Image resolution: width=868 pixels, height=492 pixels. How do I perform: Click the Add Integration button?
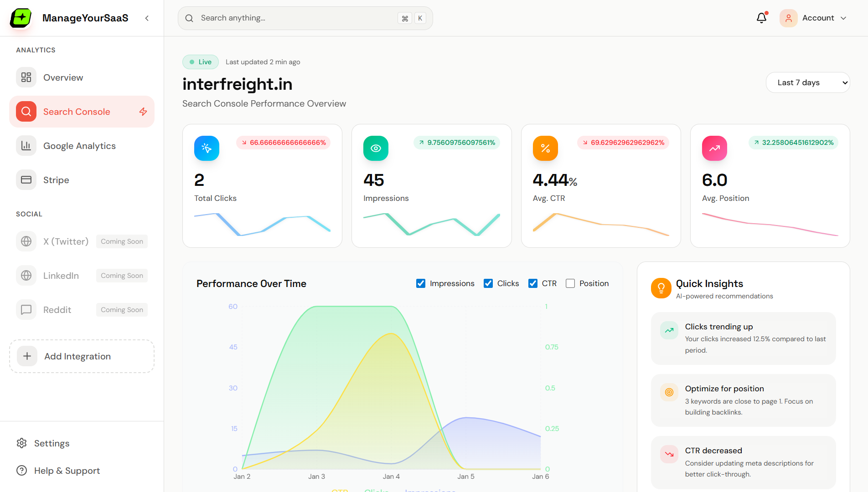[x=82, y=356]
